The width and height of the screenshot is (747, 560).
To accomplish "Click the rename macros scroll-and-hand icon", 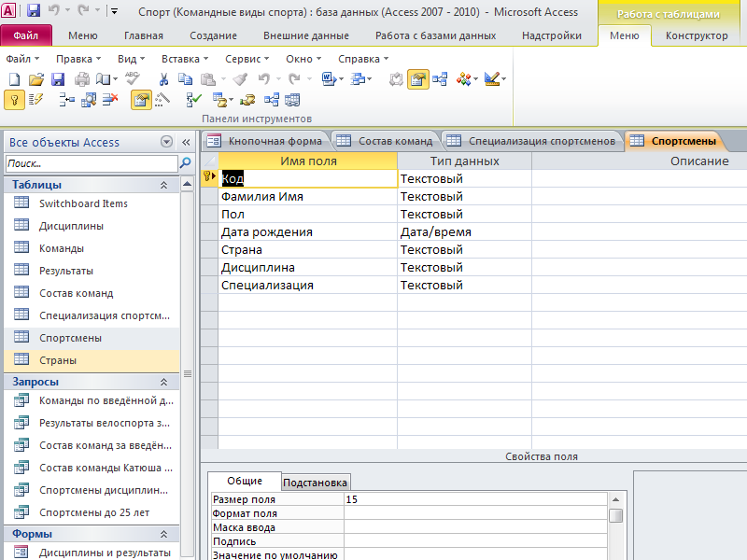I will (x=247, y=100).
